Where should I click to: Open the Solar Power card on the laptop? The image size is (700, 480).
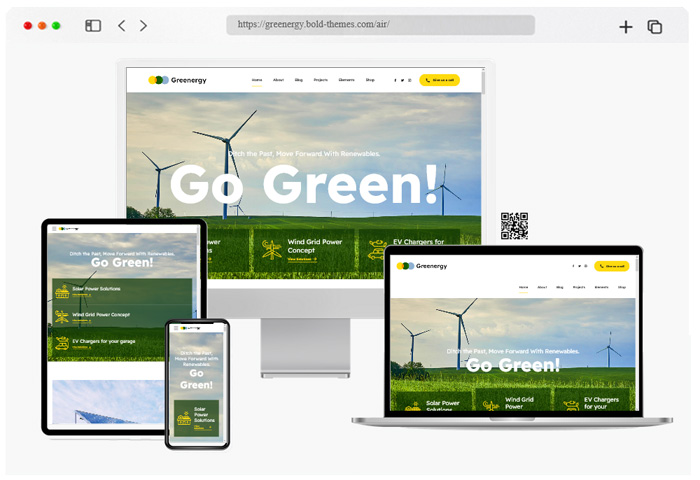pos(434,400)
